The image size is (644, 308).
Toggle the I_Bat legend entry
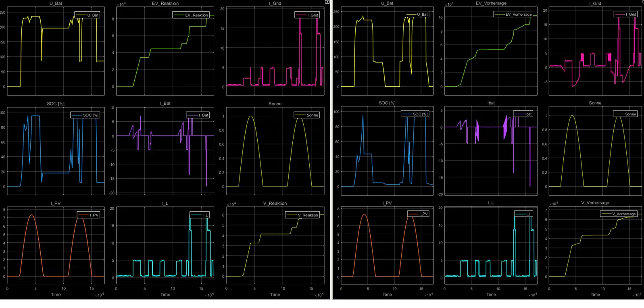198,115
